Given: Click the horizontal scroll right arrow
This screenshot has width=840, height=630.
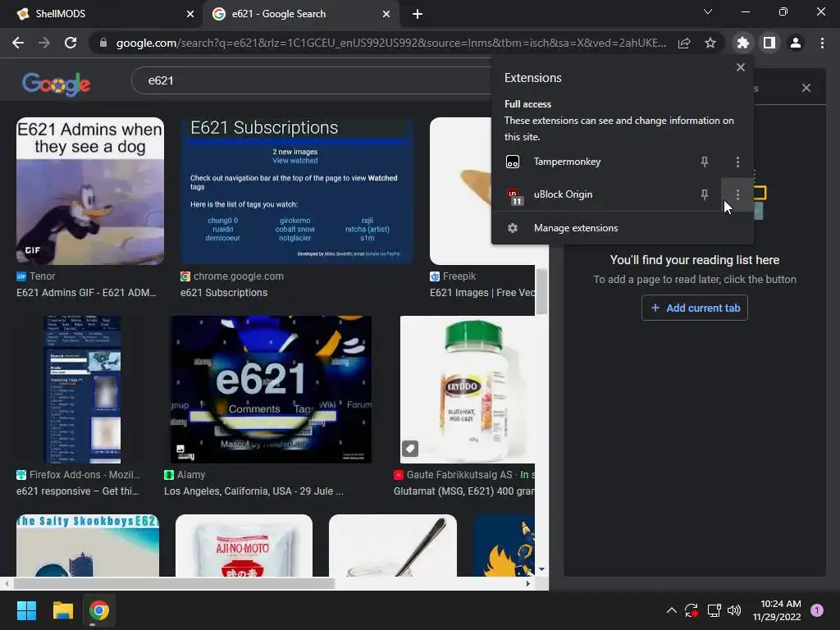Looking at the screenshot, I should point(528,584).
